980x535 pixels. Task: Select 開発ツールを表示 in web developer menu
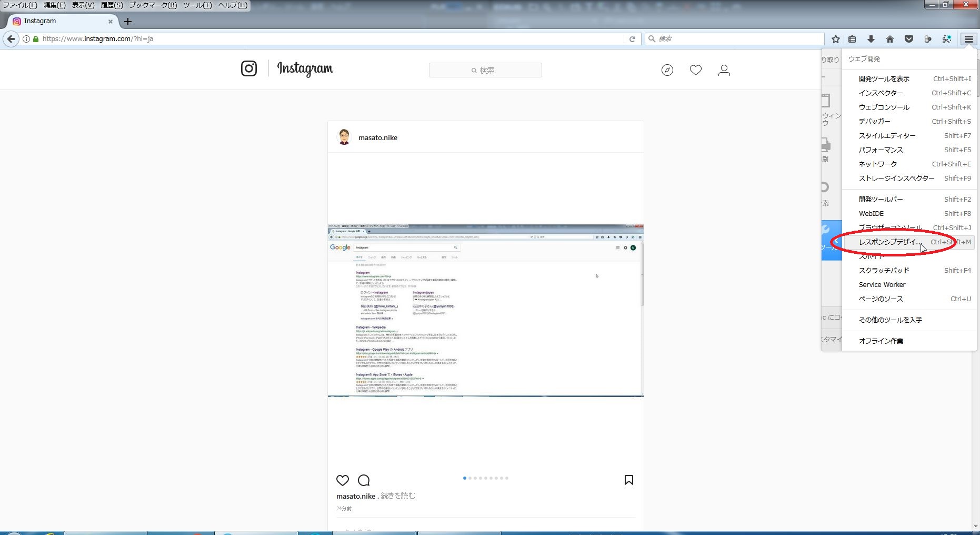pos(909,78)
